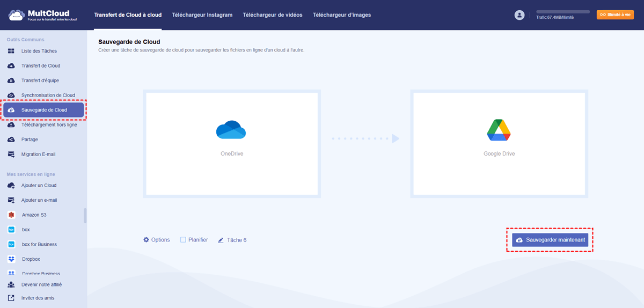This screenshot has width=644, height=308.
Task: Click Synchronisation de Cloud label
Action: pyautogui.click(x=48, y=96)
